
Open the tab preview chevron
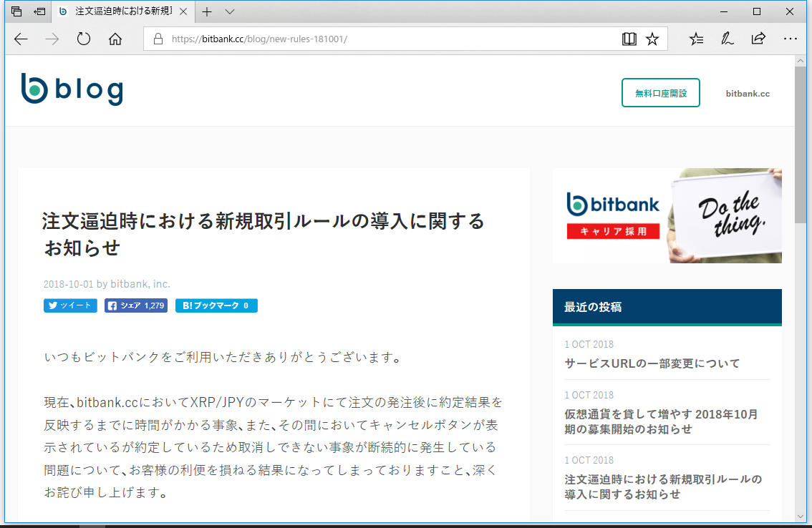point(228,11)
